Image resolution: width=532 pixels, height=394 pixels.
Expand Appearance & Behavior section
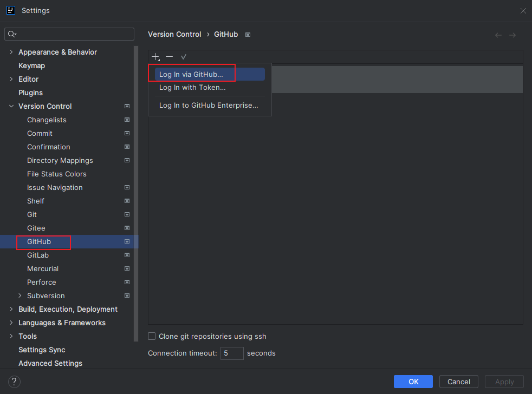[x=11, y=52]
